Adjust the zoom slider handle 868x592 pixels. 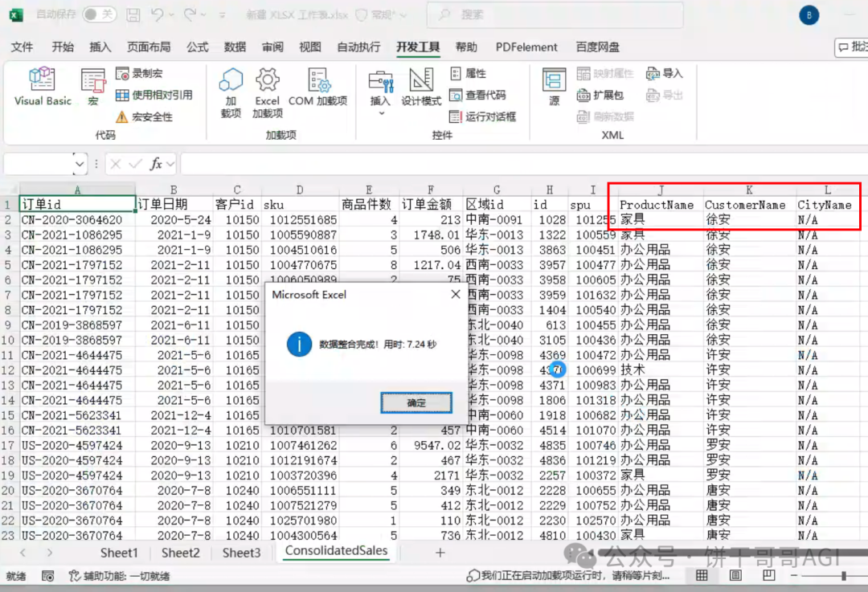coord(844,576)
